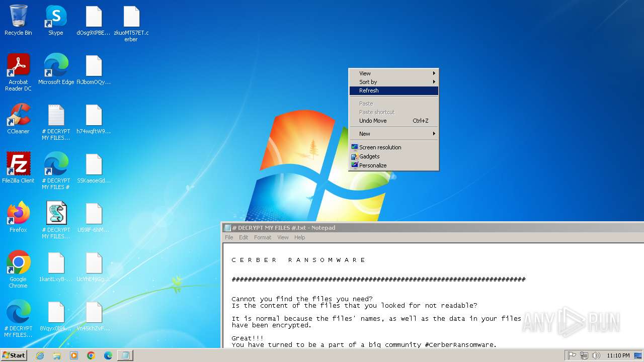Choose Refresh in the desktop context menu
The height and width of the screenshot is (362, 644).
click(394, 90)
